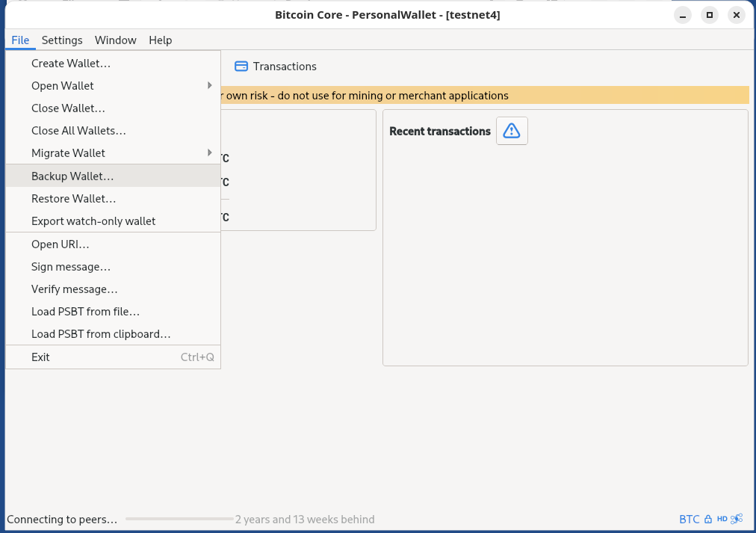This screenshot has width=756, height=533.
Task: Click the network activity icon in status bar
Action: click(737, 519)
